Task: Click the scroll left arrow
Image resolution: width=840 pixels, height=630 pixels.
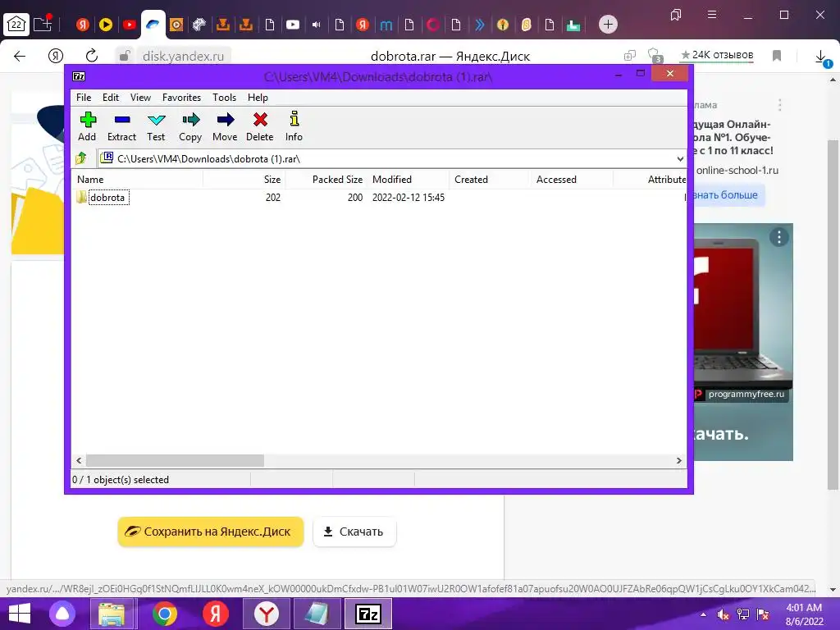Action: point(79,461)
